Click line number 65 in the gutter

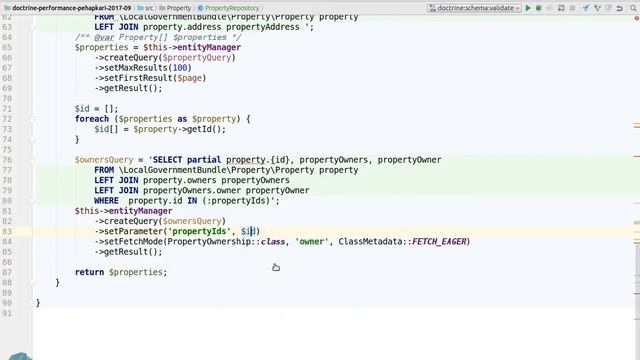[x=7, y=47]
